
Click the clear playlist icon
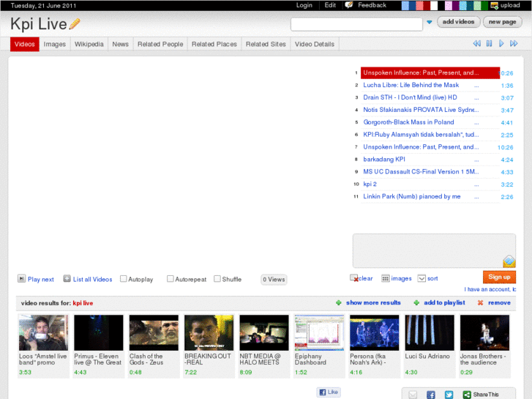click(354, 278)
